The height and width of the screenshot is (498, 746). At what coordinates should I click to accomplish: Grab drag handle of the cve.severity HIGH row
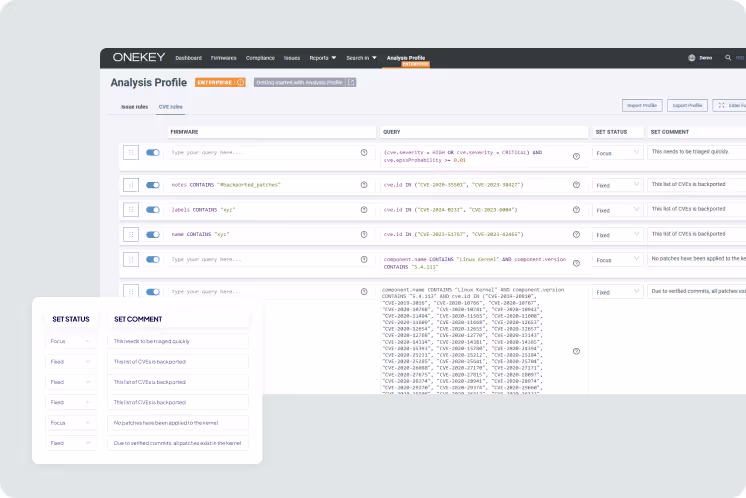[x=131, y=153]
